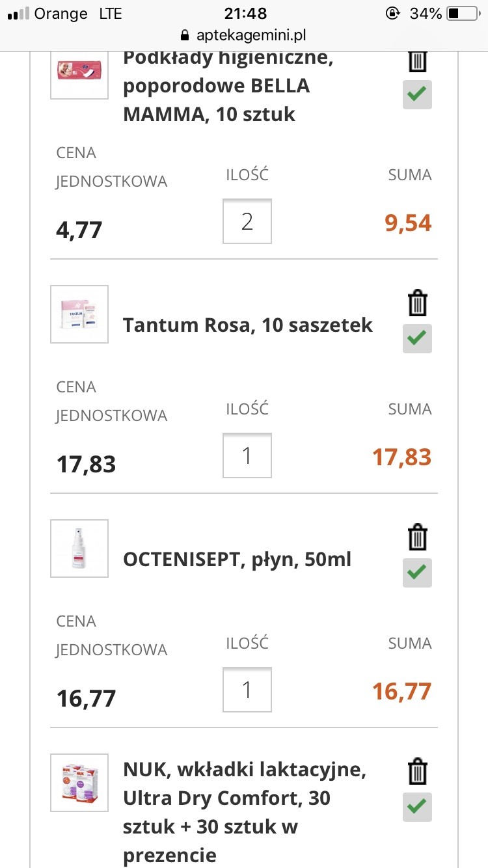The height and width of the screenshot is (868, 488).
Task: Tap the NUK product image
Action: point(79,783)
